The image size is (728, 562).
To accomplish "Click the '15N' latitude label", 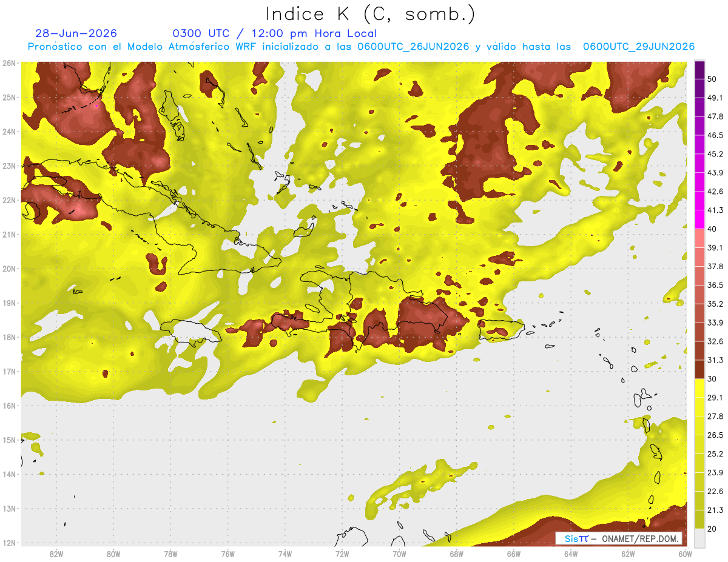I will [8, 440].
